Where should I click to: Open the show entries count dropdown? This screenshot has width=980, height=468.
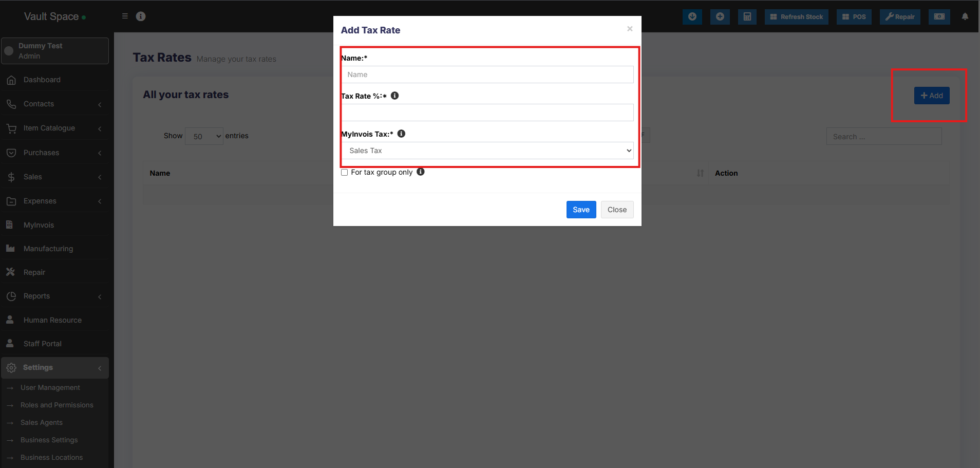pyautogui.click(x=204, y=136)
